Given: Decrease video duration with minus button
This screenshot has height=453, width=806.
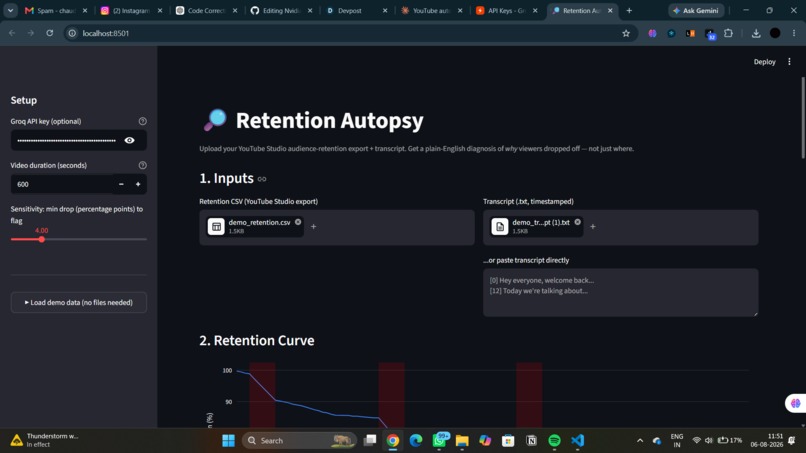Looking at the screenshot, I should (121, 184).
